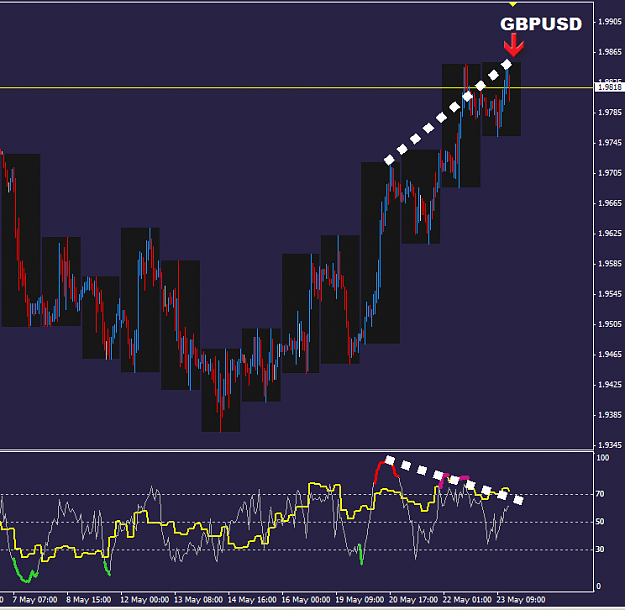The width and height of the screenshot is (625, 610).
Task: Click the 23 May 09:00 time label
Action: pos(521,600)
